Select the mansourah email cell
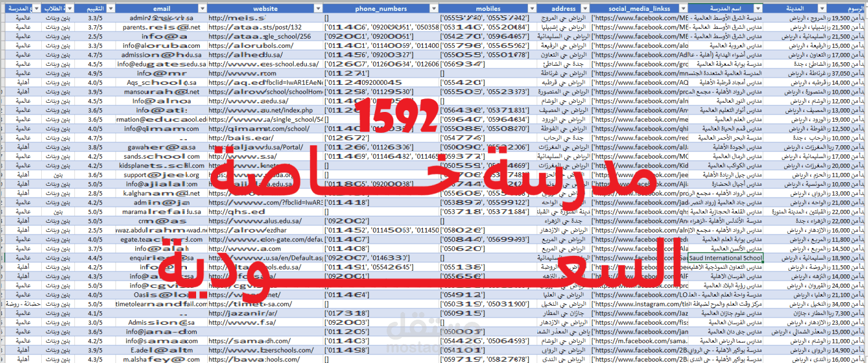 [x=162, y=92]
